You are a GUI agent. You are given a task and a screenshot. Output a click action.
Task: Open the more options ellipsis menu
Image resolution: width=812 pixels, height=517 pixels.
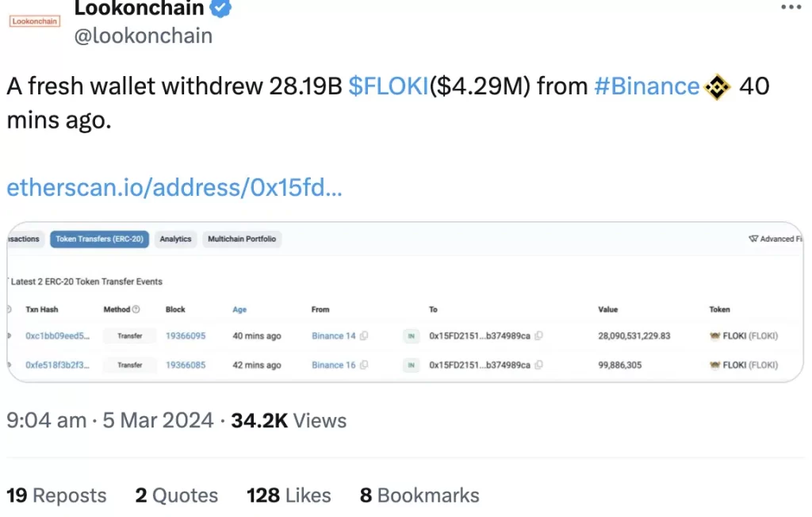click(x=791, y=7)
